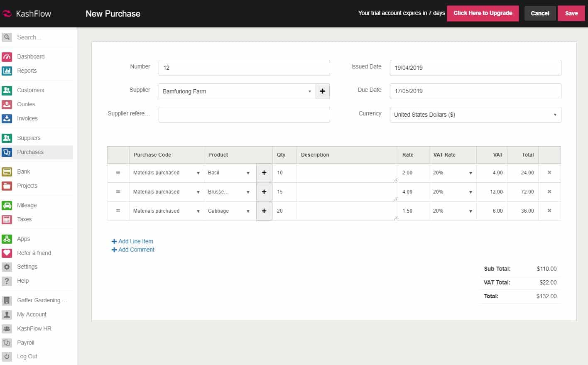588x365 pixels.
Task: Go to Reports in sidebar
Action: (x=27, y=71)
